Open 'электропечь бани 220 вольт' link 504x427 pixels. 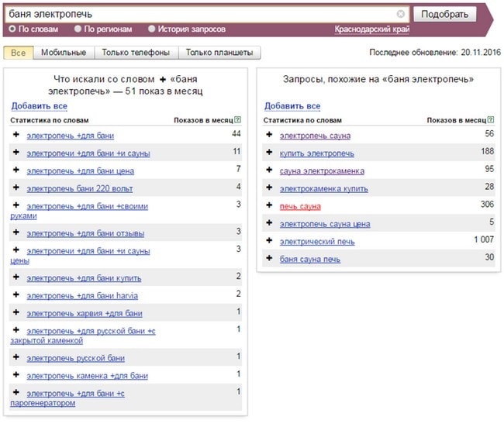(80, 188)
